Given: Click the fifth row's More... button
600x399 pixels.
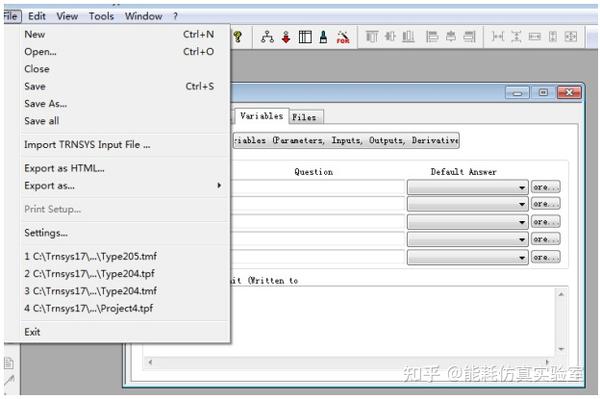Looking at the screenshot, I should pyautogui.click(x=546, y=257).
